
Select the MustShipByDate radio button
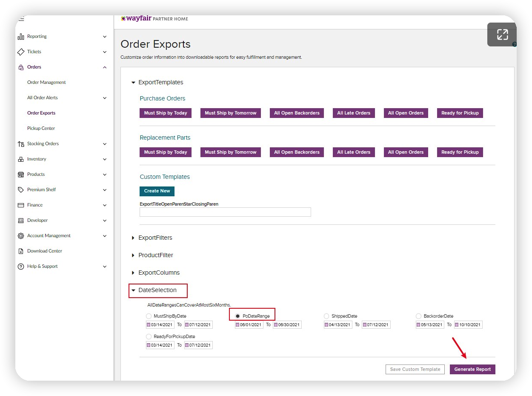coord(149,316)
